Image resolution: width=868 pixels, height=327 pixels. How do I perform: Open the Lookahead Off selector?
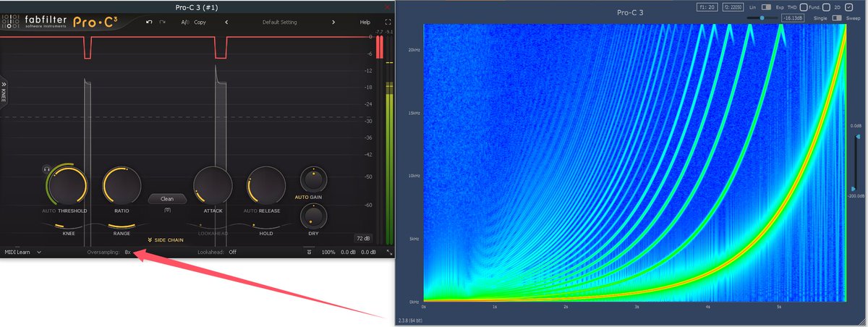coord(233,252)
